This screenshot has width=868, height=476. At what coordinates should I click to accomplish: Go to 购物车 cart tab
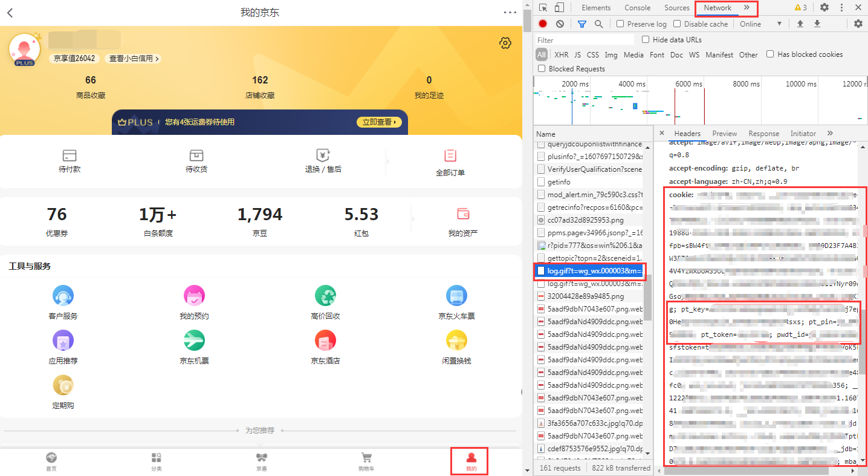coord(366,461)
